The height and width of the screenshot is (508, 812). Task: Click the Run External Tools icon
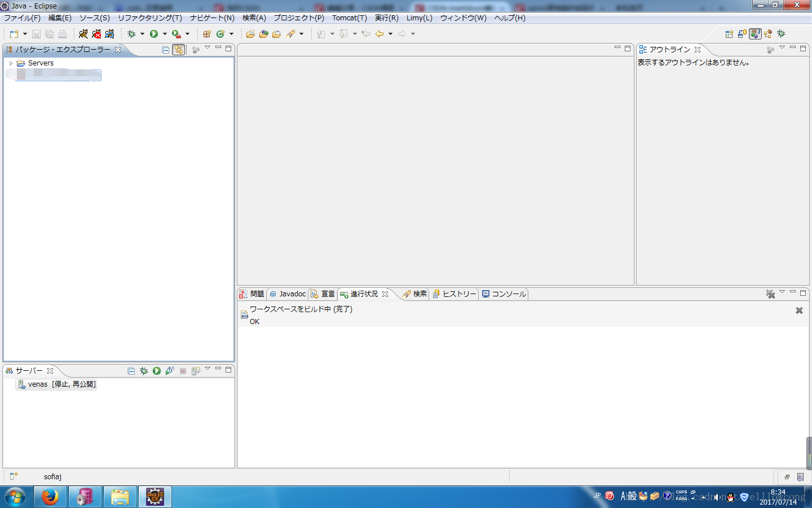(176, 34)
